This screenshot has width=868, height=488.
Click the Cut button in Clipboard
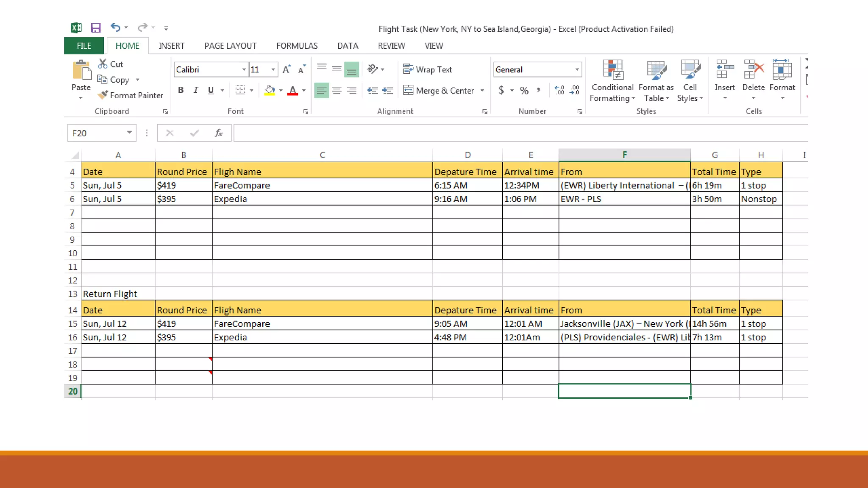111,64
